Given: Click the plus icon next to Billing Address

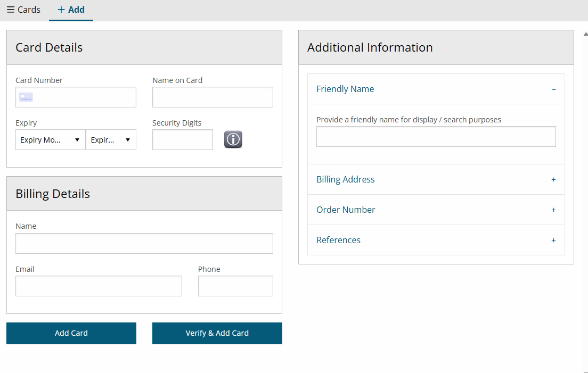Looking at the screenshot, I should [x=553, y=180].
